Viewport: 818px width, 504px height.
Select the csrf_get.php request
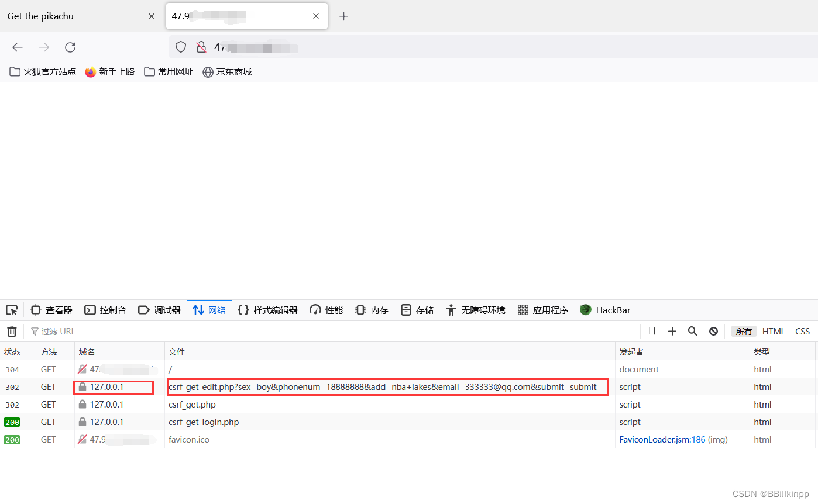pyautogui.click(x=409, y=405)
